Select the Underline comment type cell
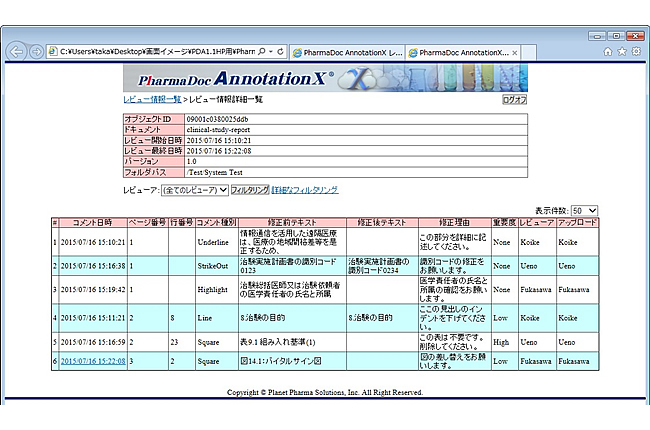650x430 pixels. point(216,242)
